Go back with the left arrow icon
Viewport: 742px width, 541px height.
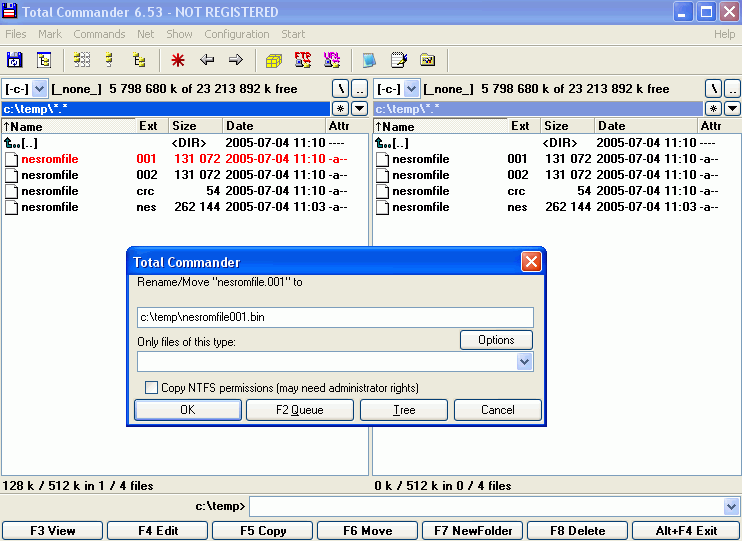(x=207, y=60)
